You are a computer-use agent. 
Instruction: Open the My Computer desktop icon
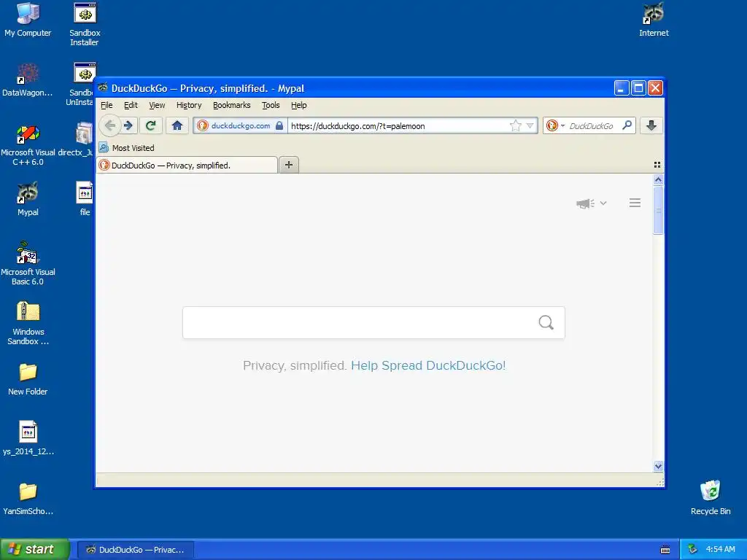click(28, 20)
